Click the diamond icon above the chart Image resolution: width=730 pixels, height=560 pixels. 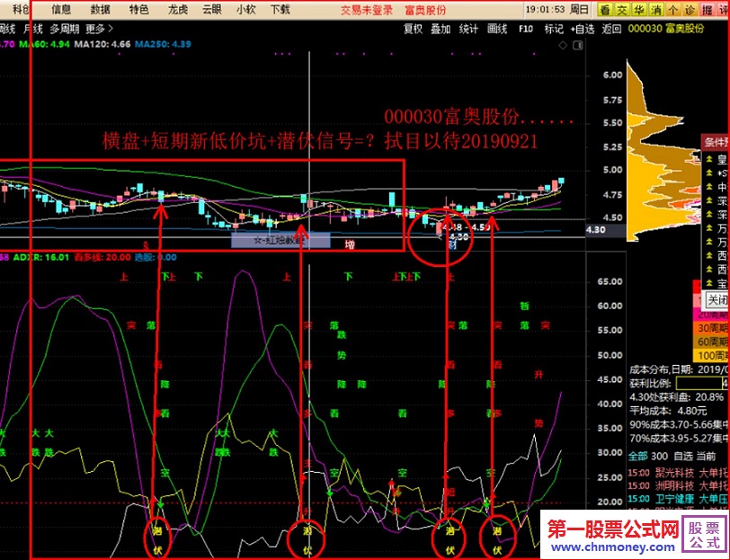pos(563,45)
